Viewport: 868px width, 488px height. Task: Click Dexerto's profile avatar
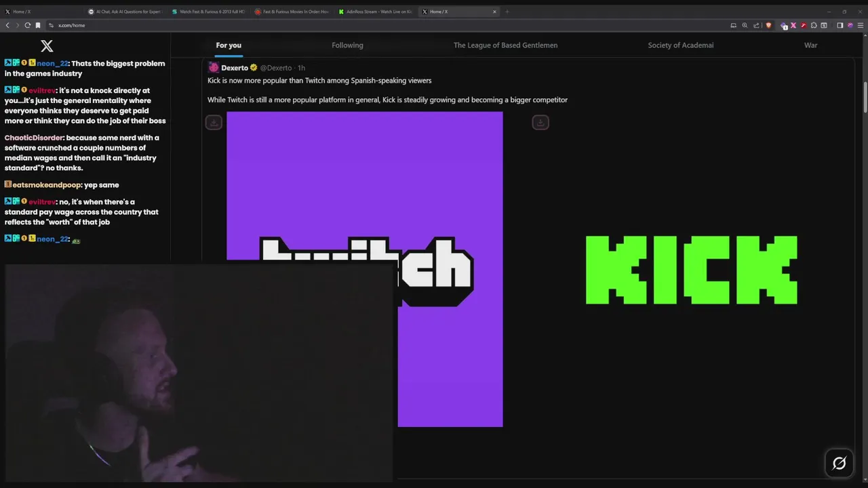coord(213,67)
